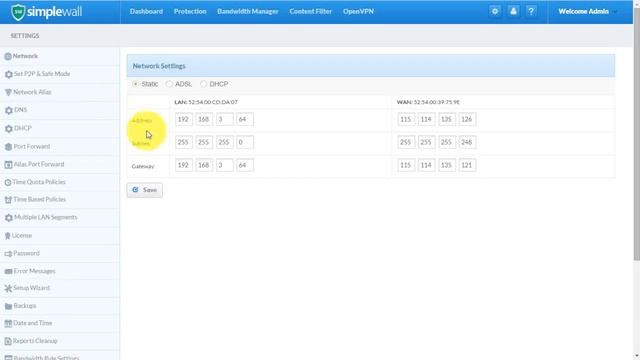Image resolution: width=640 pixels, height=360 pixels.
Task: Click LAN gateway third octet field 3
Action: tap(224, 165)
